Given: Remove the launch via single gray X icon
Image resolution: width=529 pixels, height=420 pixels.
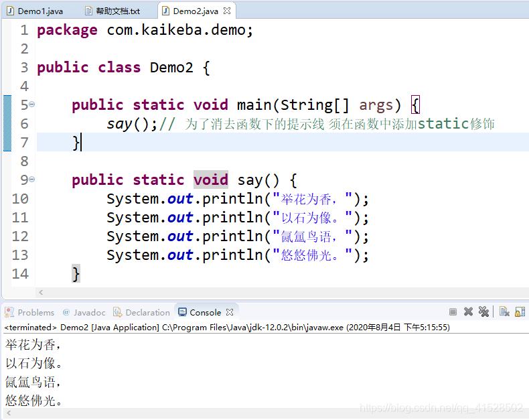Looking at the screenshot, I should 468,311.
